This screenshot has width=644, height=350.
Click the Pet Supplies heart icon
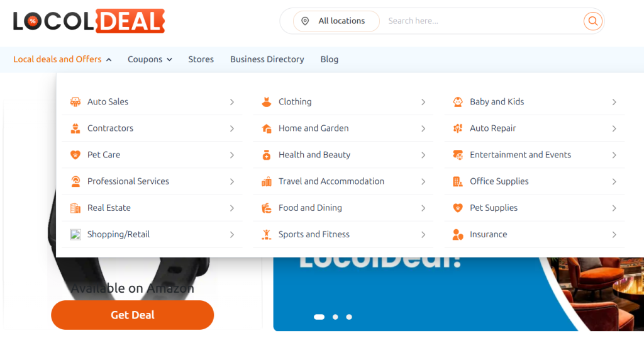coord(458,208)
